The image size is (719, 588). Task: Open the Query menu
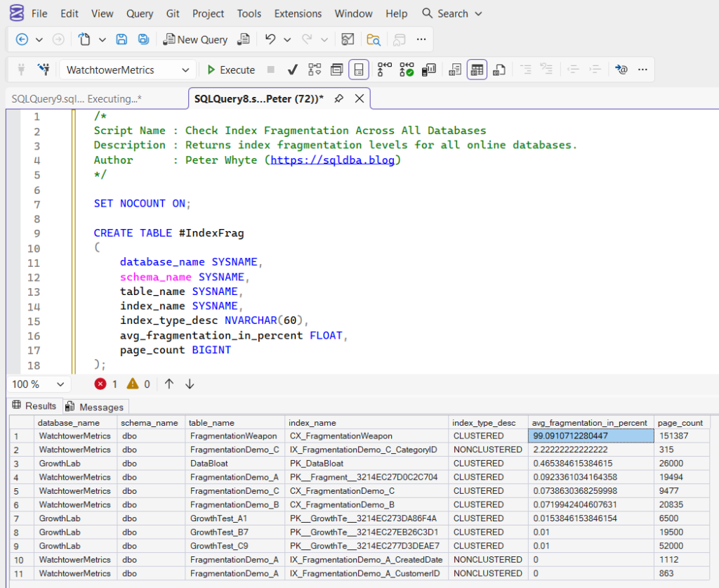coord(139,13)
